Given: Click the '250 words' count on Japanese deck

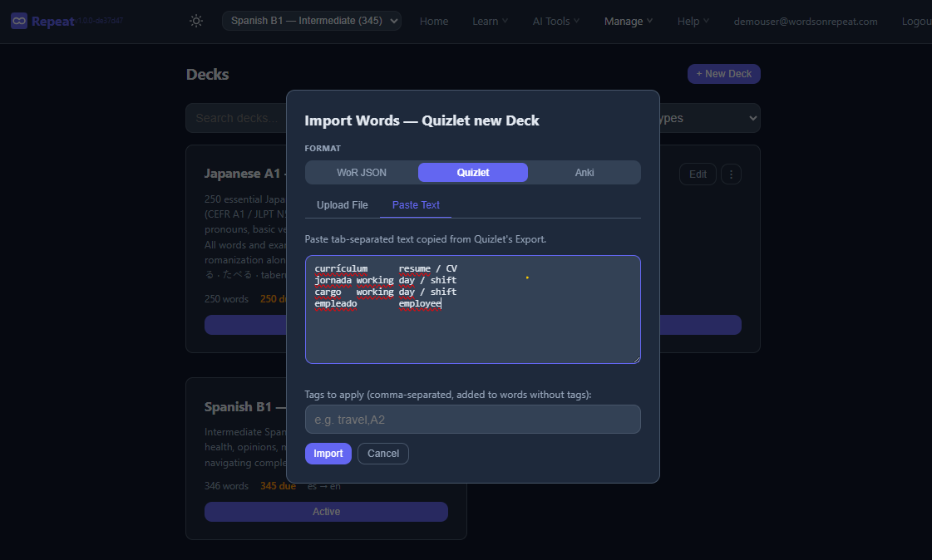Looking at the screenshot, I should tap(226, 299).
